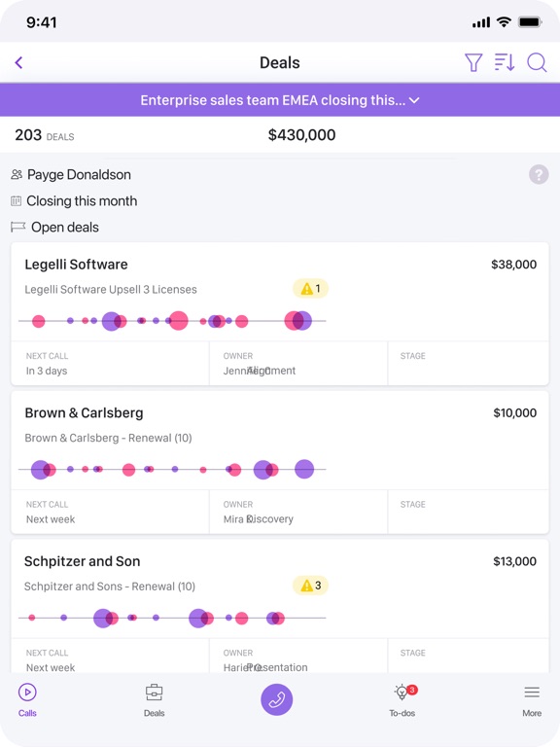Switch to the Deals tab
The image size is (560, 747).
[155, 700]
